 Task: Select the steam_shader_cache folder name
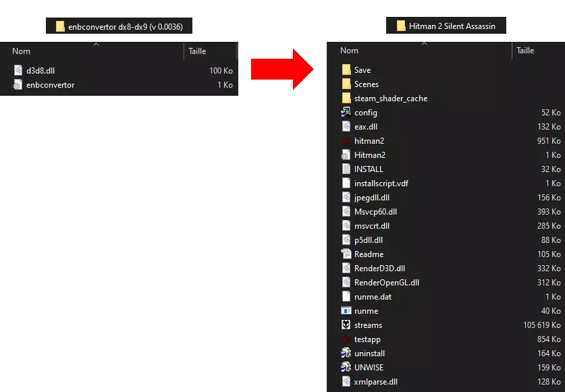tap(391, 99)
